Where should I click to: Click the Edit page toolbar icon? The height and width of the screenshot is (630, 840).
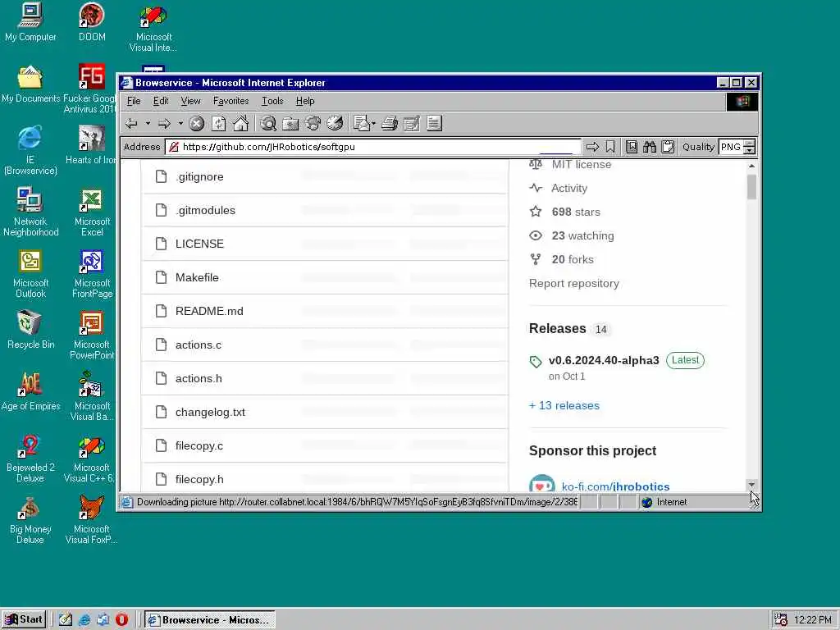click(x=412, y=124)
